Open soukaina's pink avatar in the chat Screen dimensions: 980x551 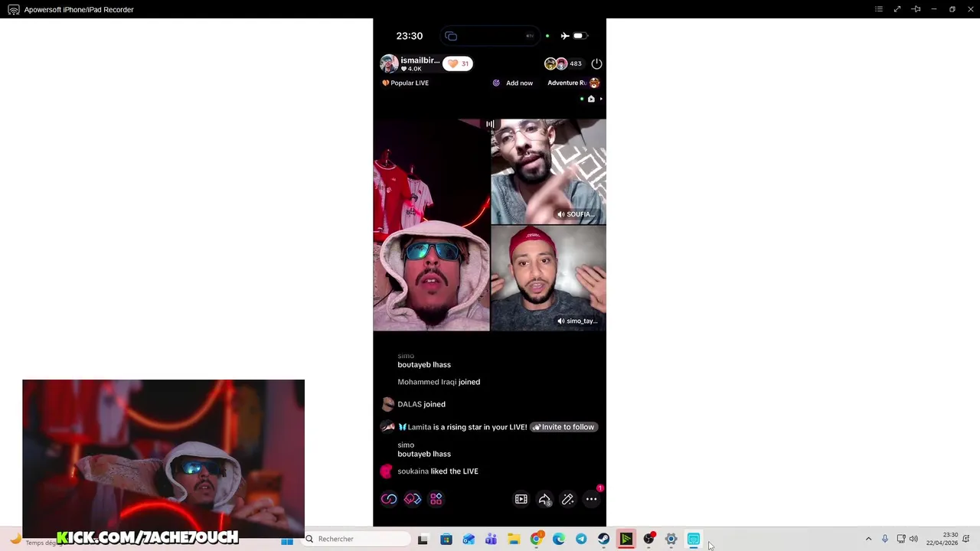pyautogui.click(x=387, y=471)
